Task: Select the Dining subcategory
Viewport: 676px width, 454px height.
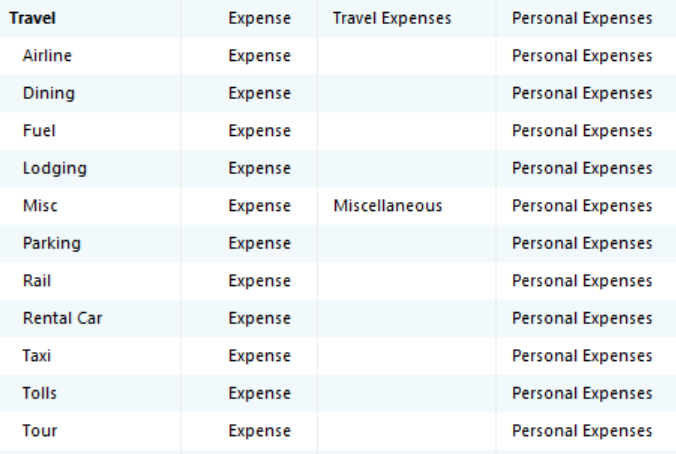Action: point(49,94)
